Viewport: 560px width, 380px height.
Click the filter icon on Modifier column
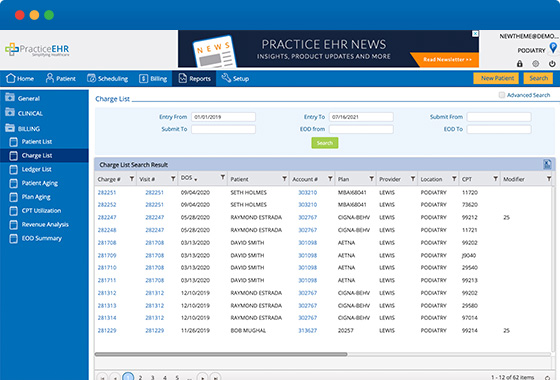pyautogui.click(x=549, y=178)
